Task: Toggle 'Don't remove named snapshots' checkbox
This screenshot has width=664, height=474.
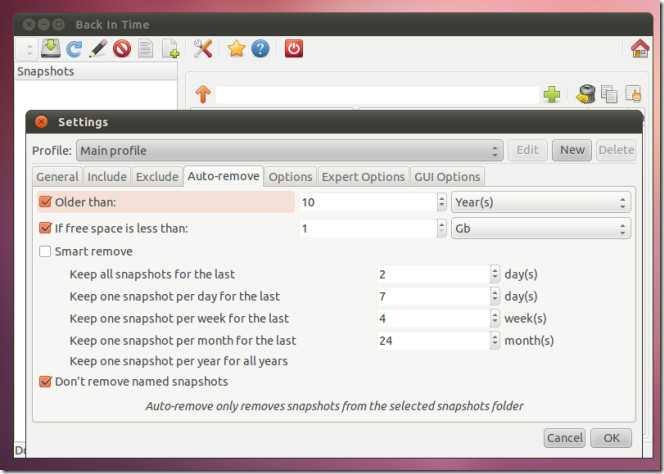Action: pos(45,381)
